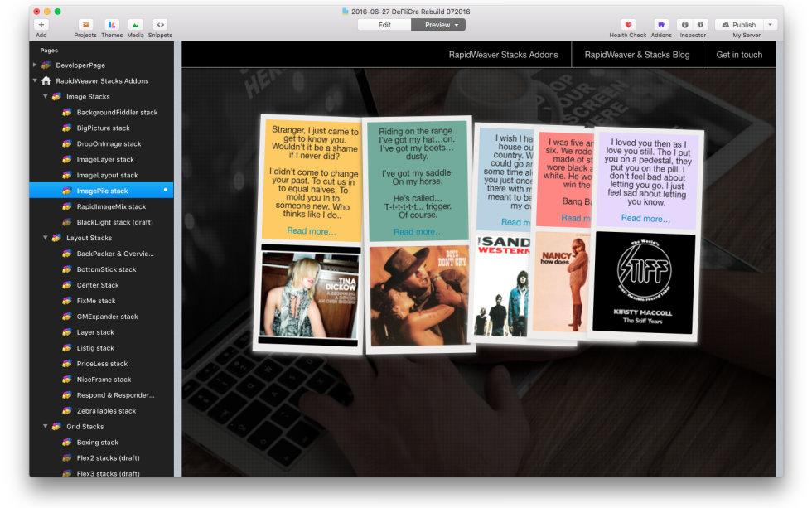Click the Respond & Responder page icon
The image size is (812, 508).
tap(67, 395)
